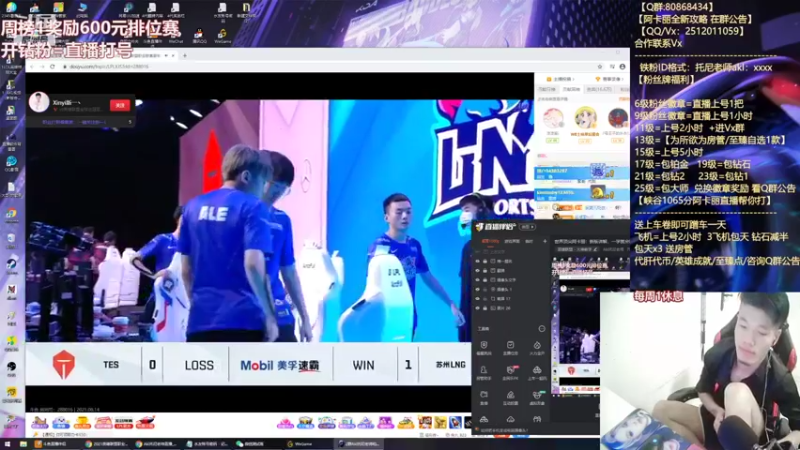
Task: Switch to the second Chrome window on the taskbar
Action: tap(156, 444)
